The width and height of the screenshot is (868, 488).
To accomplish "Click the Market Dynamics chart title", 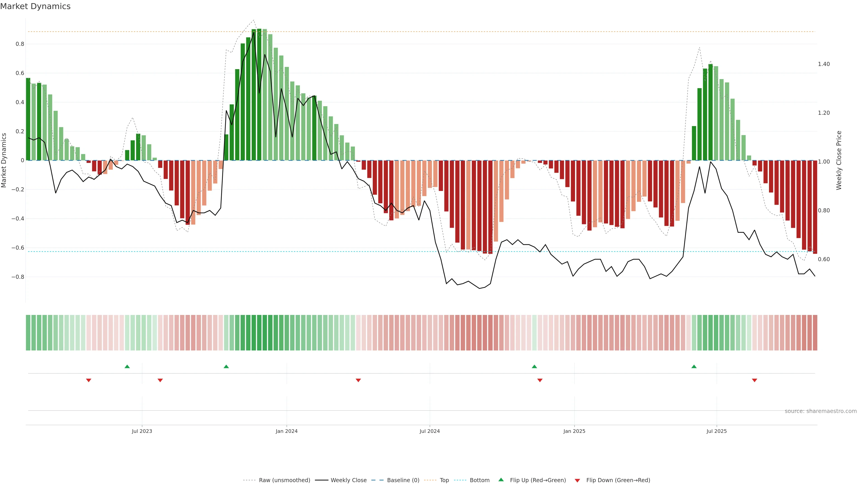I will (35, 6).
